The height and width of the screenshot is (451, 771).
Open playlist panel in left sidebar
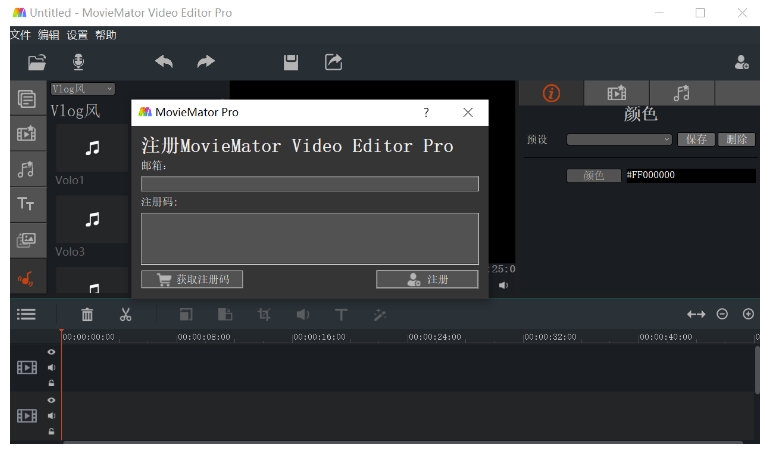click(x=27, y=99)
